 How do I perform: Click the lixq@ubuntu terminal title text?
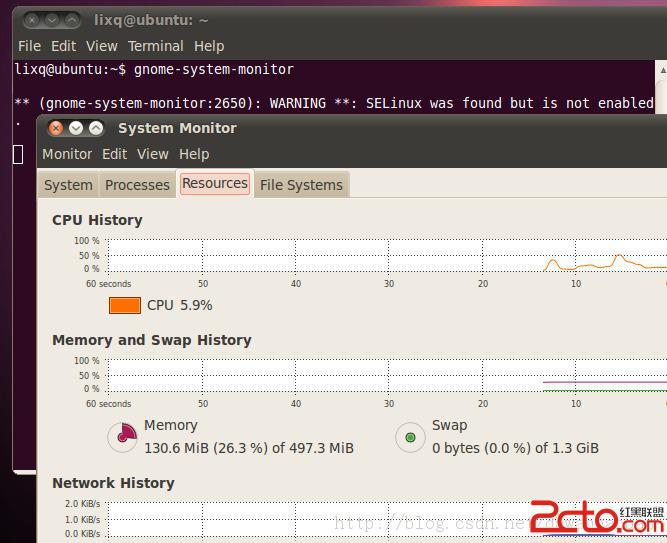151,20
